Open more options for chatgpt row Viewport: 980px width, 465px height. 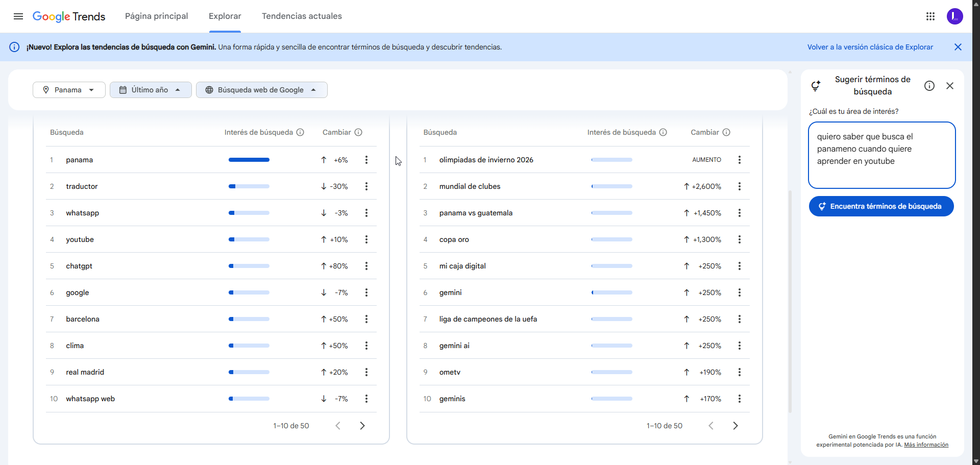(366, 266)
